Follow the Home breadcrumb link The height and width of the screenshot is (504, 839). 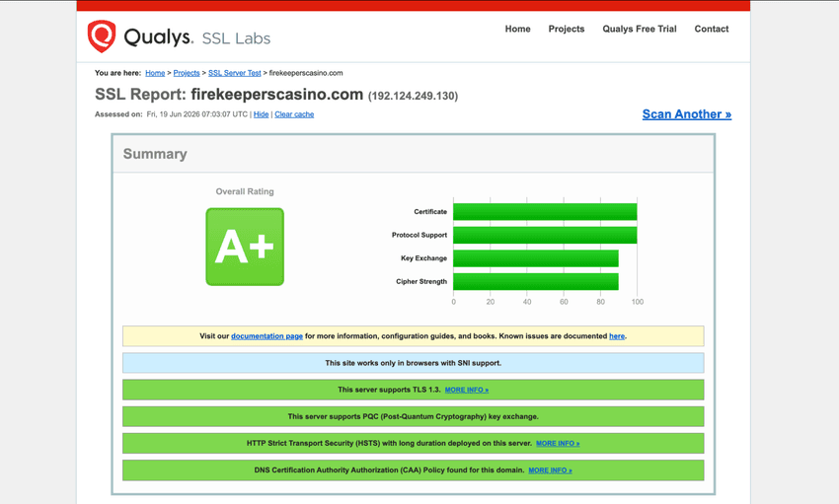[155, 73]
